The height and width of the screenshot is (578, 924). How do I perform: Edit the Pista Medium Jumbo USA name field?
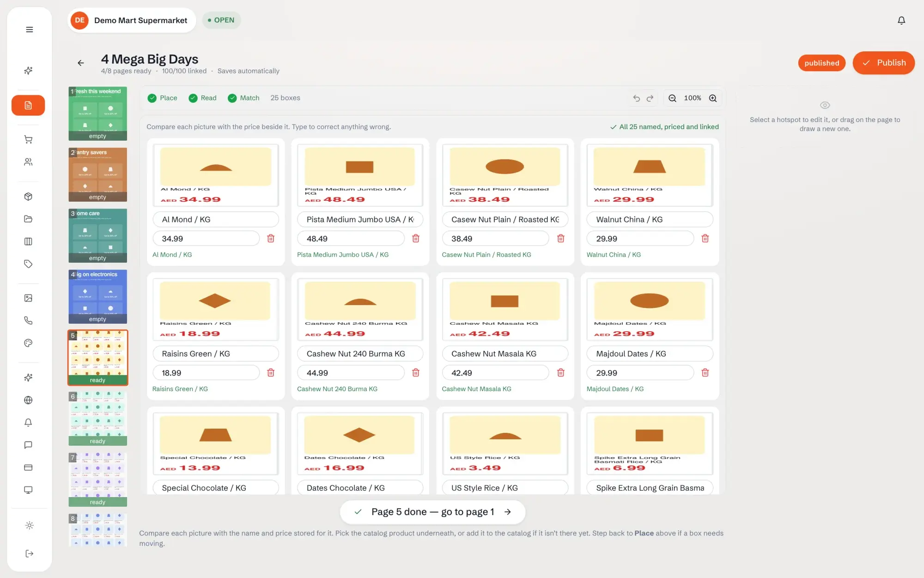(x=360, y=220)
